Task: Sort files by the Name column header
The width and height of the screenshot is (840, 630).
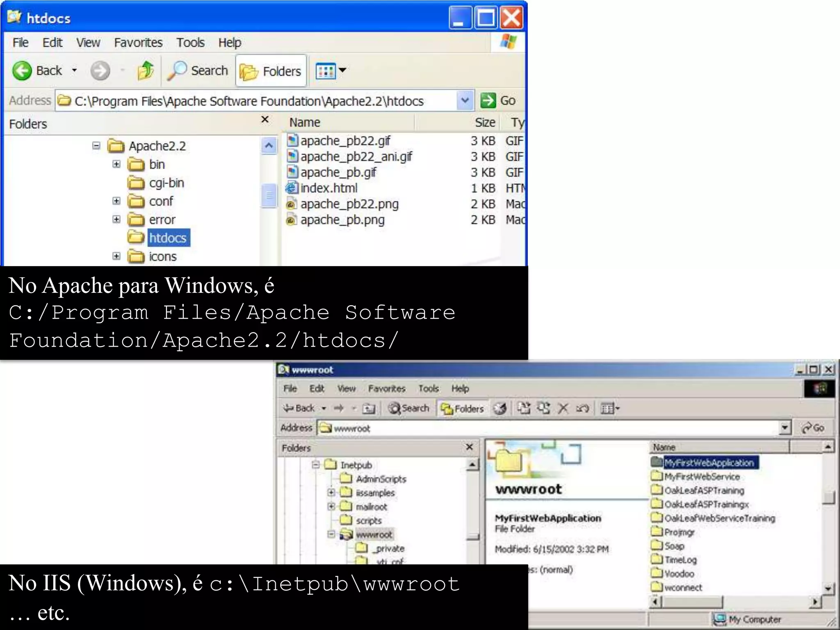Action: pos(348,122)
